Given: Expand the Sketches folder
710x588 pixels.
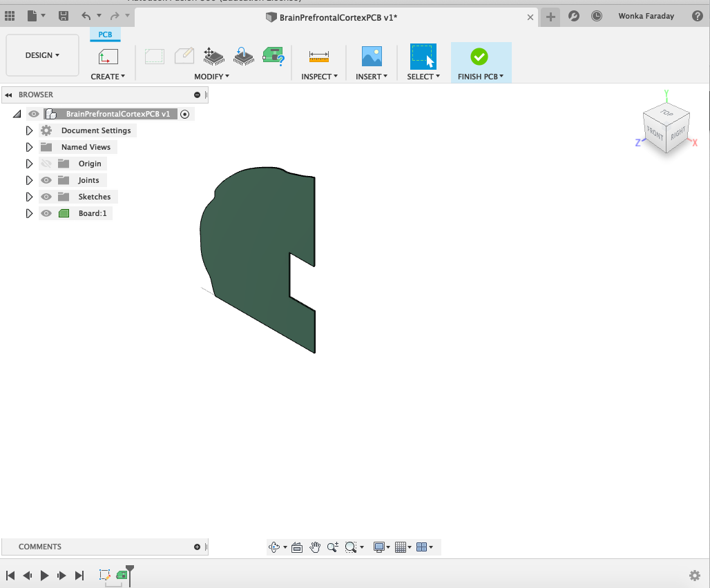Looking at the screenshot, I should (x=29, y=197).
